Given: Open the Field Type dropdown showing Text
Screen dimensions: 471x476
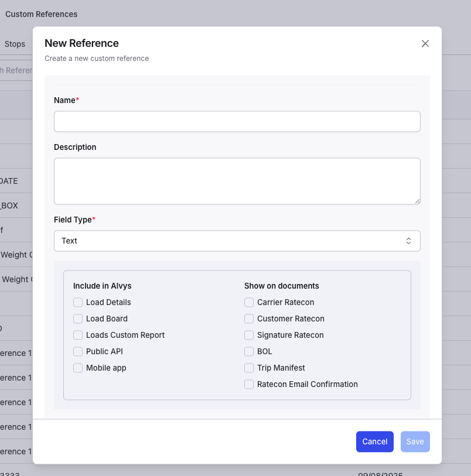Looking at the screenshot, I should coord(237,241).
